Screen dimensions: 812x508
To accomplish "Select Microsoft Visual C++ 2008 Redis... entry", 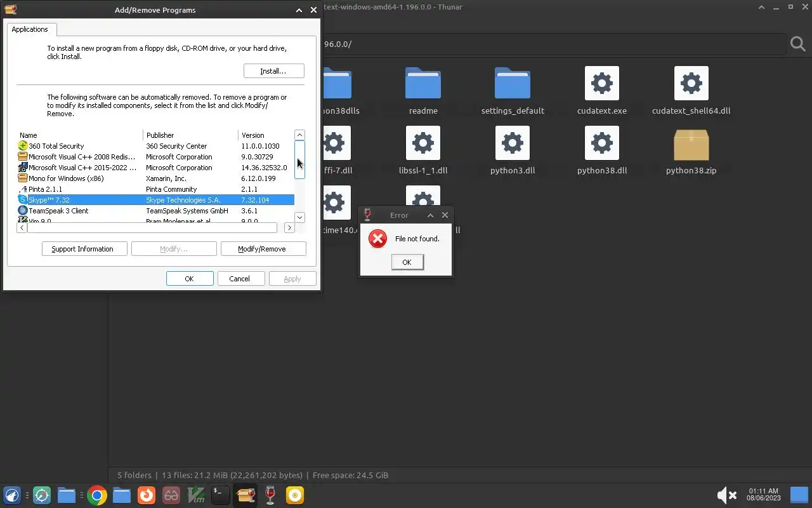I will pos(155,157).
